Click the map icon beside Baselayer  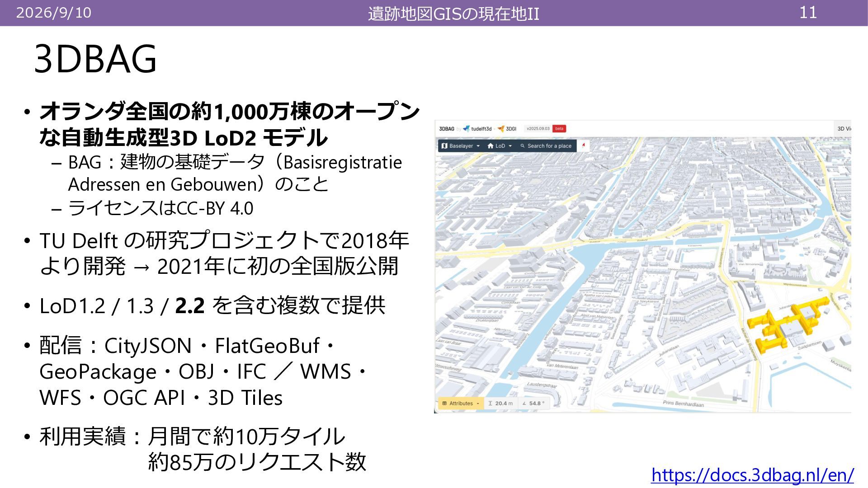pyautogui.click(x=444, y=146)
